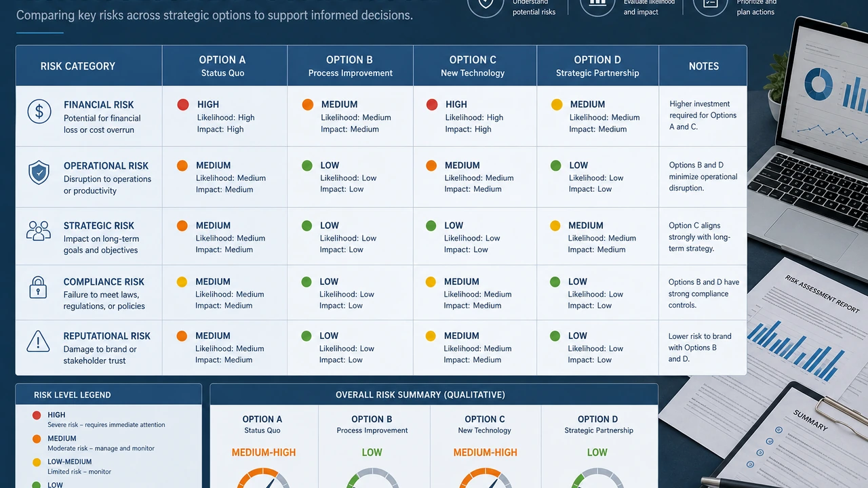Select Option B's green dot in Reputational Risk row
The width and height of the screenshot is (868, 488).
pos(307,336)
